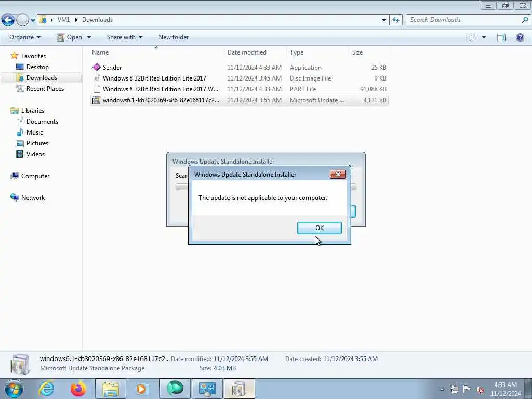The width and height of the screenshot is (532, 399).
Task: Switch to Windows Explorer taskbar button
Action: [111, 389]
